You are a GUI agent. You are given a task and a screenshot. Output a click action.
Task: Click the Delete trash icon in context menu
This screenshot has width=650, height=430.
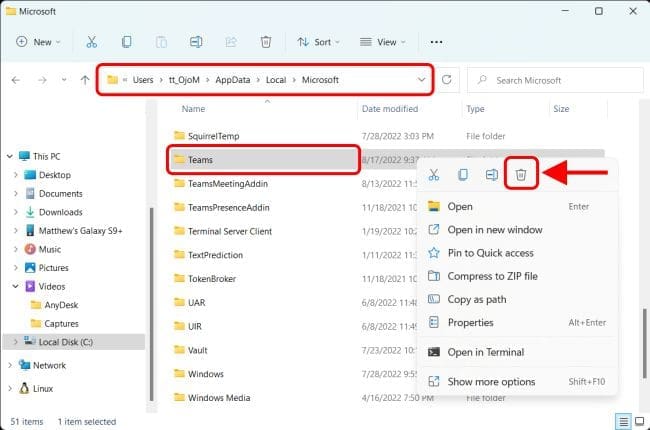[520, 175]
